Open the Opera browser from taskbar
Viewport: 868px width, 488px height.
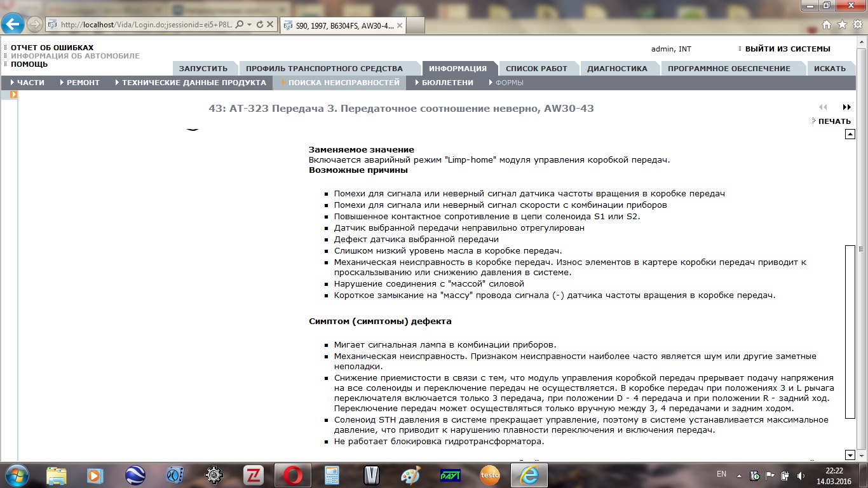click(x=292, y=475)
